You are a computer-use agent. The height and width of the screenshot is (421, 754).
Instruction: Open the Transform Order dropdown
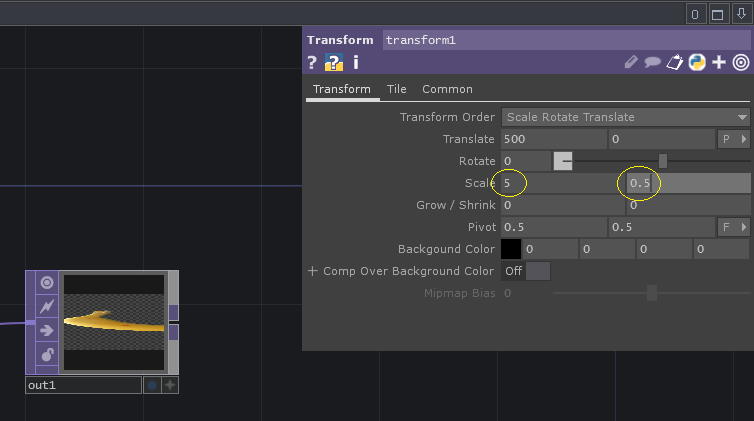[626, 117]
